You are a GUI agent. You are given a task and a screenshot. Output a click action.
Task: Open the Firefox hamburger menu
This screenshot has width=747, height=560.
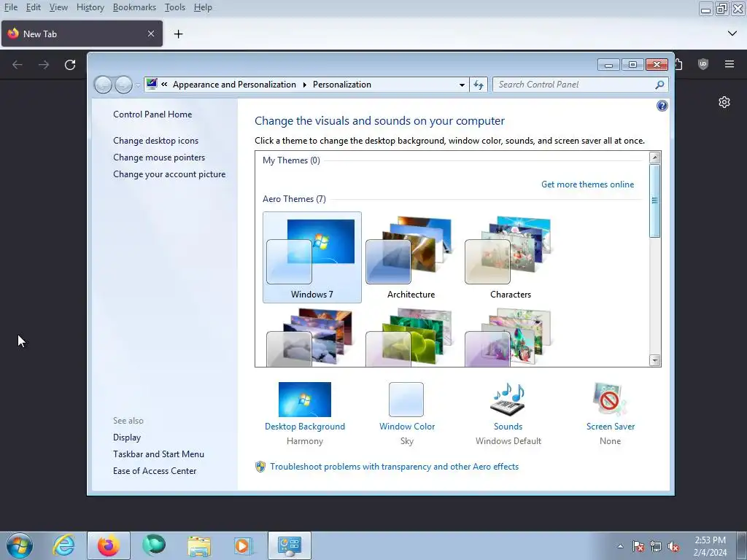pyautogui.click(x=729, y=64)
